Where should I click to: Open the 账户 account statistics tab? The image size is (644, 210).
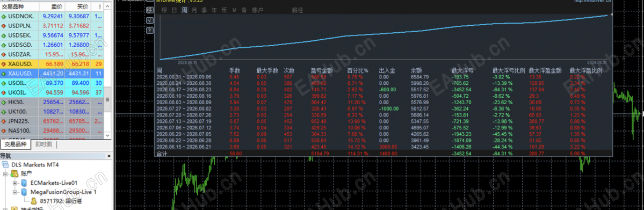257,10
